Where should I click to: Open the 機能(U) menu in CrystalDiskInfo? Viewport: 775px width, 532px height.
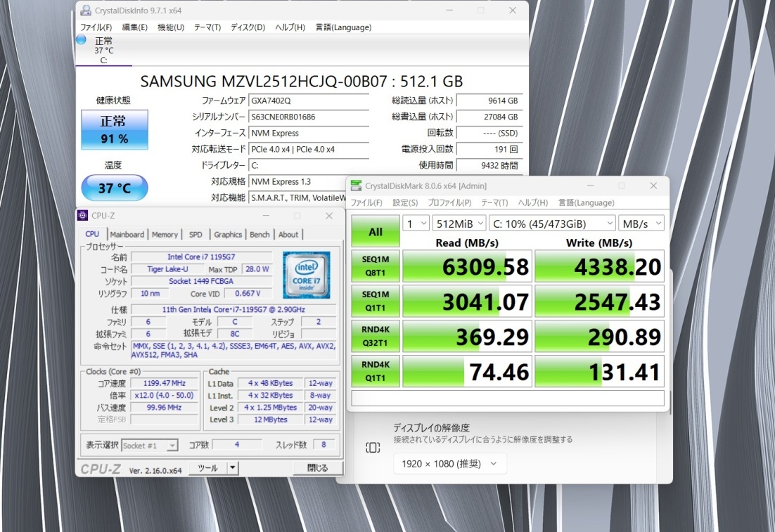pyautogui.click(x=170, y=27)
